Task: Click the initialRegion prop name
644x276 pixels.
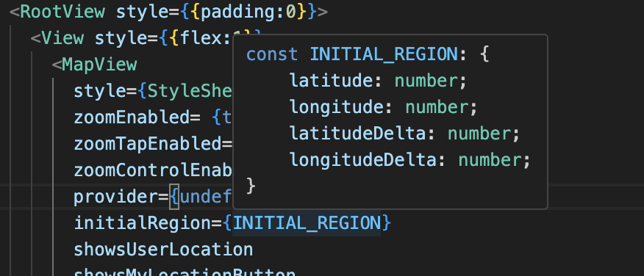Action: click(142, 223)
